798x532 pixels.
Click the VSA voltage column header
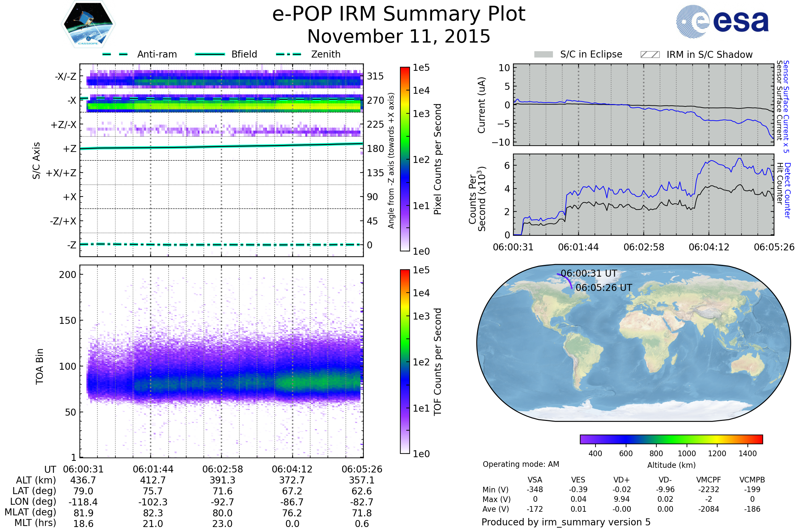[x=535, y=480]
